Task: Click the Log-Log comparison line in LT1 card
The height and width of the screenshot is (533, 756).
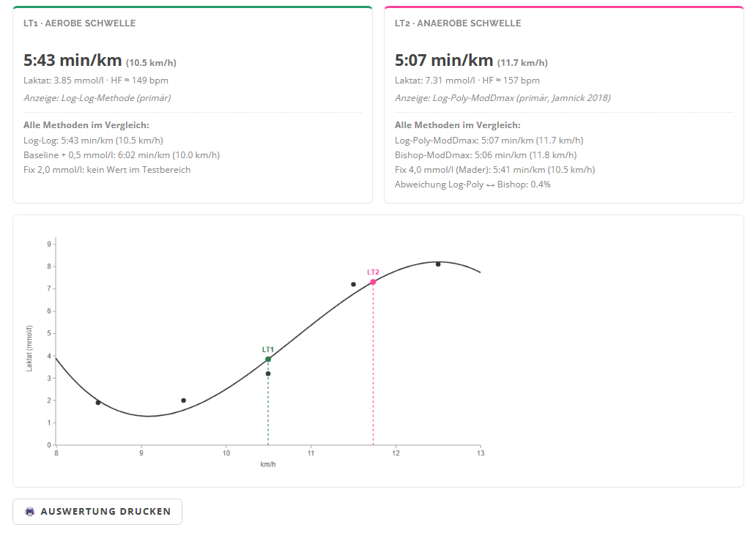Action: [x=94, y=141]
